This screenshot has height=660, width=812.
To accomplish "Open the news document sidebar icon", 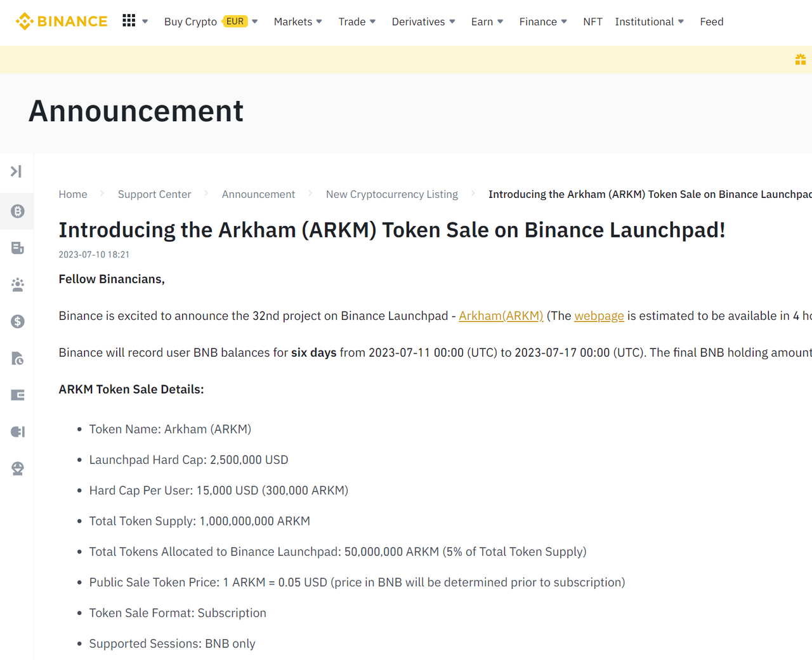I will tap(18, 248).
